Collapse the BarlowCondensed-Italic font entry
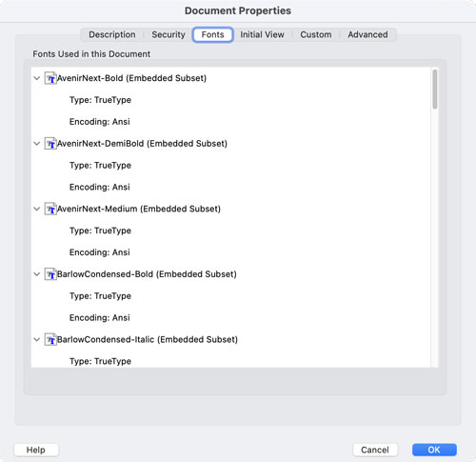This screenshot has height=462, width=476. [37, 340]
